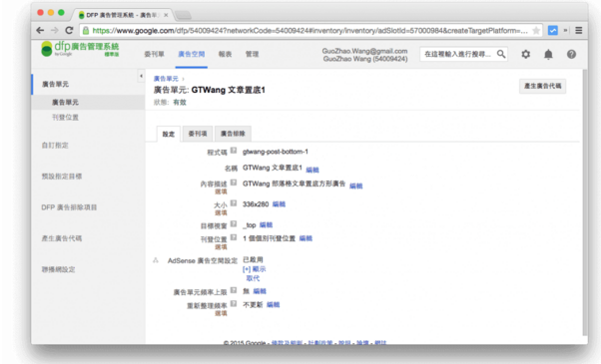The height and width of the screenshot is (364, 601).
Task: Collapse the left sidebar with the arrow
Action: click(x=141, y=76)
